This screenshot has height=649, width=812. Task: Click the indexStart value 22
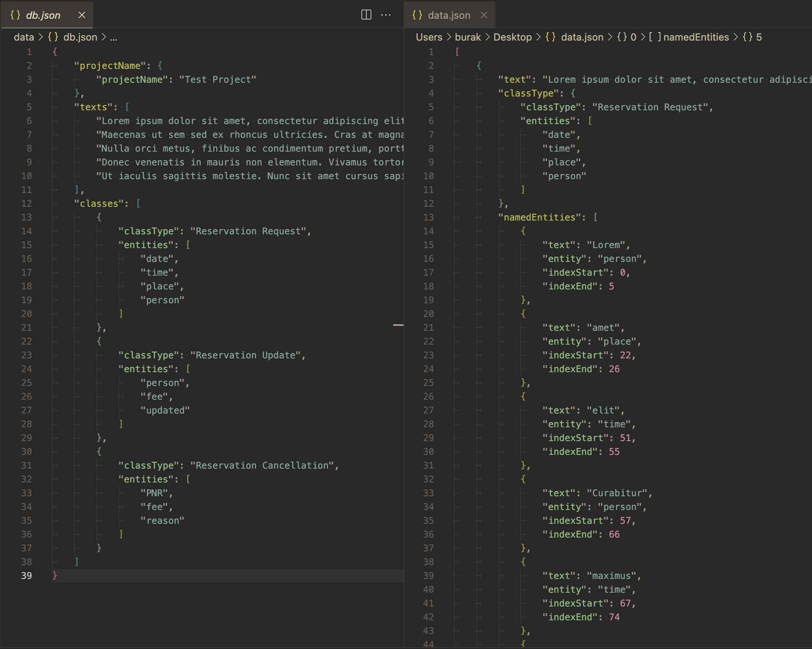(x=625, y=355)
